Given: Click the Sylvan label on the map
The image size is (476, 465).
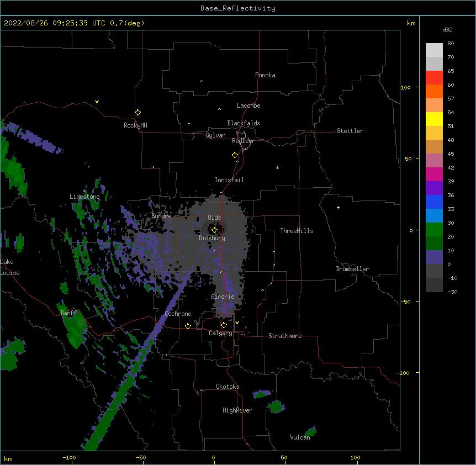Looking at the screenshot, I should 215,135.
